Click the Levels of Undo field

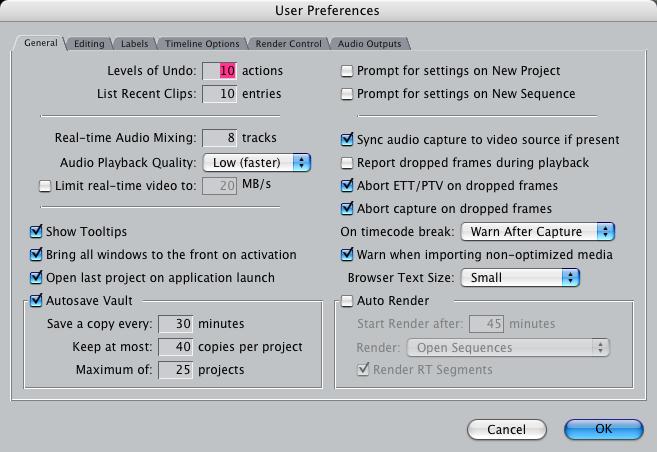point(220,71)
